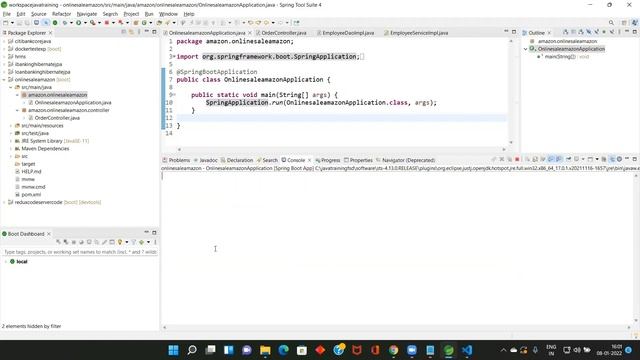Click the green Boot Dashboard toolbar icon
Screen dimensions: 640x360
(55, 22)
